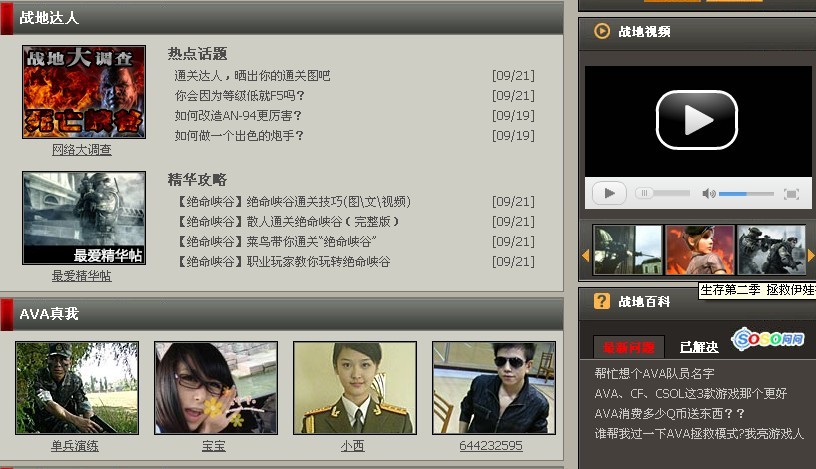816x469 pixels.
Task: Open topic 通关达人，晒出你的通关图吧
Action: coord(252,76)
